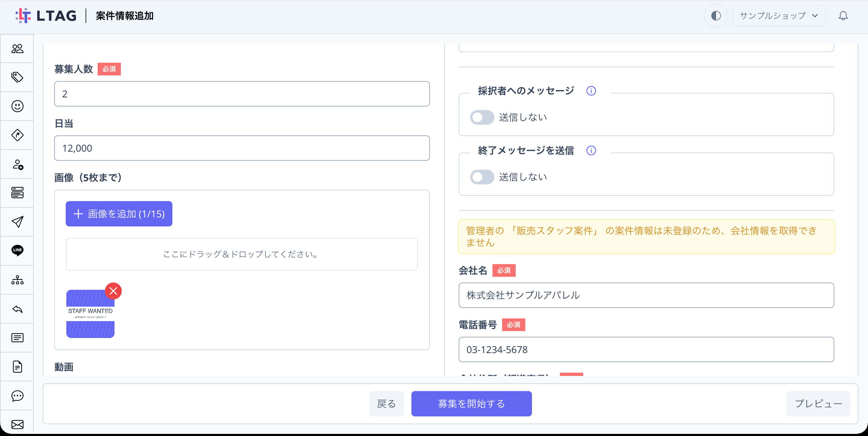Viewport: 868px width, 436px height.
Task: Click info icon beside 終了メッセージを送信
Action: [x=591, y=150]
